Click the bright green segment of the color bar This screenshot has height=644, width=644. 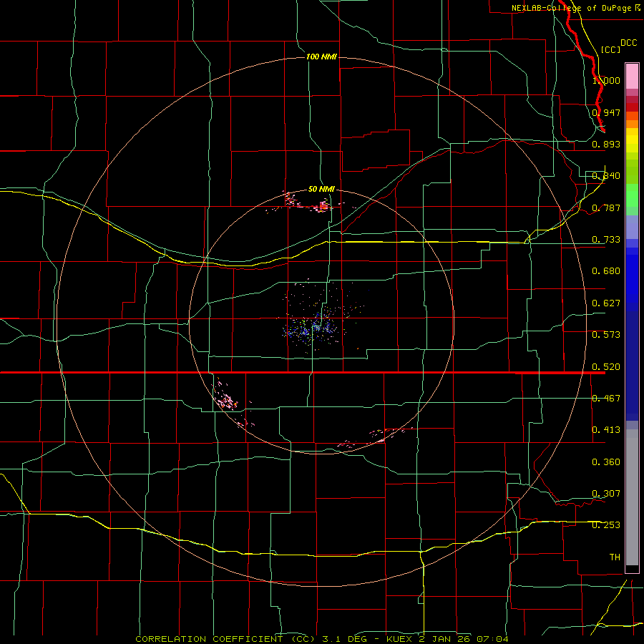pos(632,195)
